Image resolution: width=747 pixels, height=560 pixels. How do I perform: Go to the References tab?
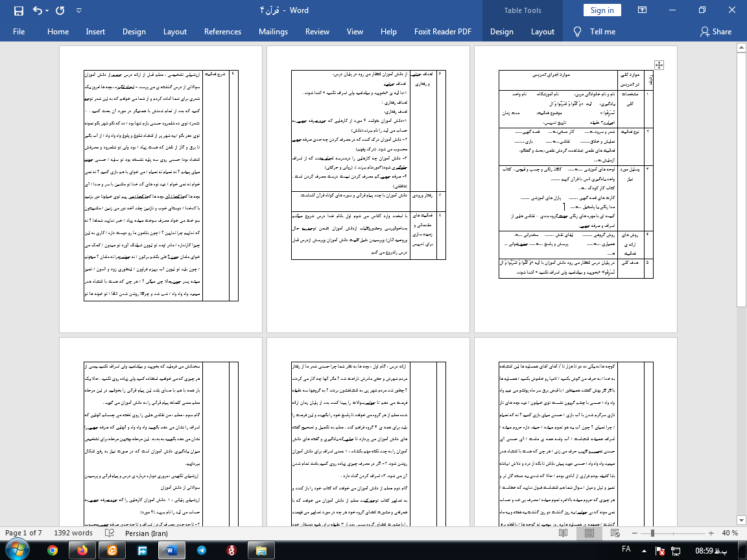click(222, 31)
